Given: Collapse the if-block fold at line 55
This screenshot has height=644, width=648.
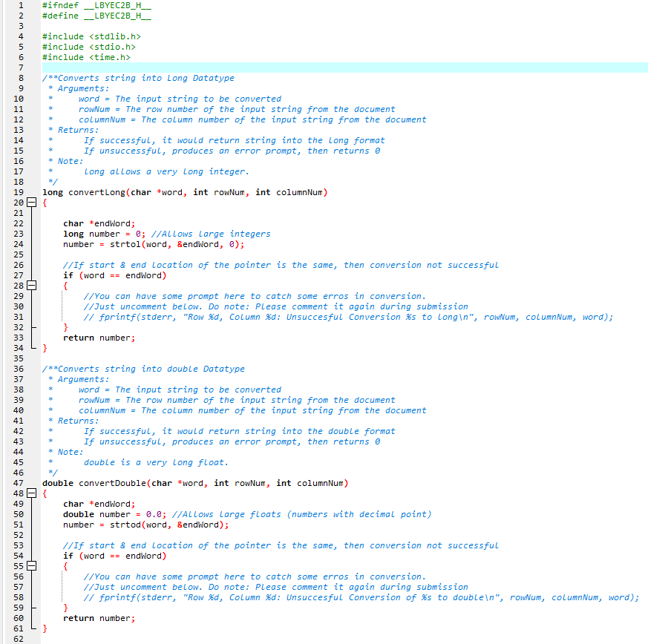Looking at the screenshot, I should (x=31, y=566).
